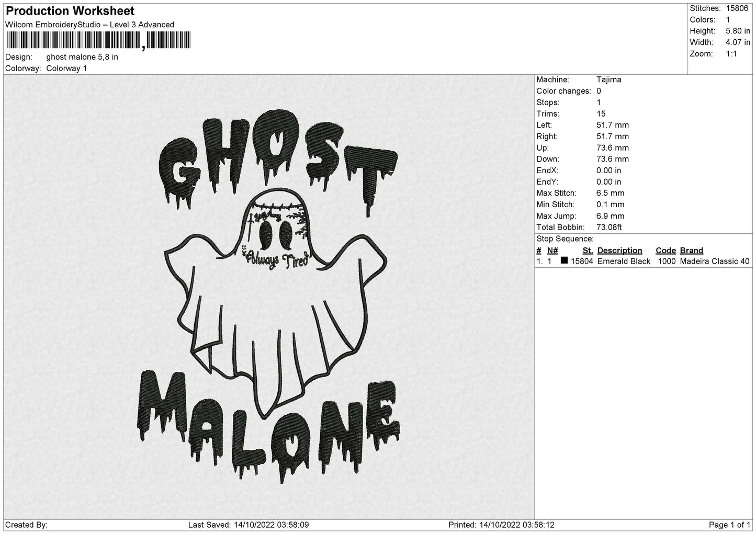
Task: Click the Stop Sequence heading
Action: 565,239
